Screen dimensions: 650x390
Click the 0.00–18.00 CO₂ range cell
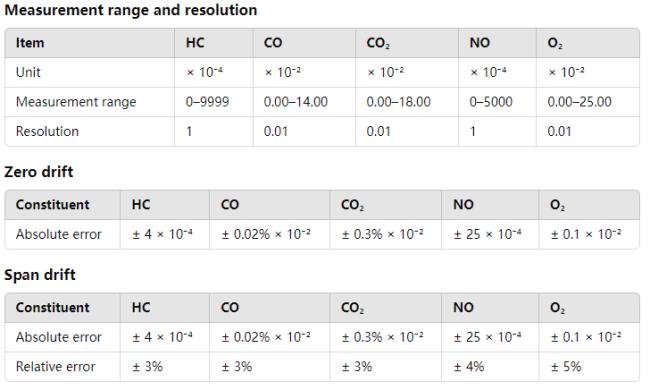(398, 102)
